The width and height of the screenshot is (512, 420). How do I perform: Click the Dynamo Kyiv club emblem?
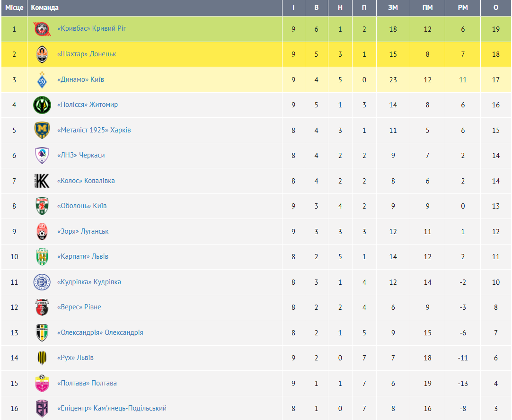[42, 79]
